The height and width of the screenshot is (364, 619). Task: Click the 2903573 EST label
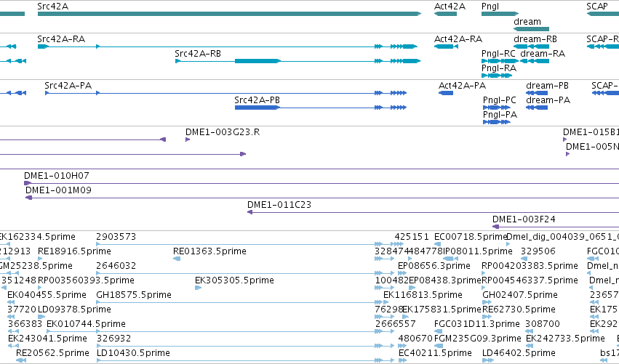point(116,237)
